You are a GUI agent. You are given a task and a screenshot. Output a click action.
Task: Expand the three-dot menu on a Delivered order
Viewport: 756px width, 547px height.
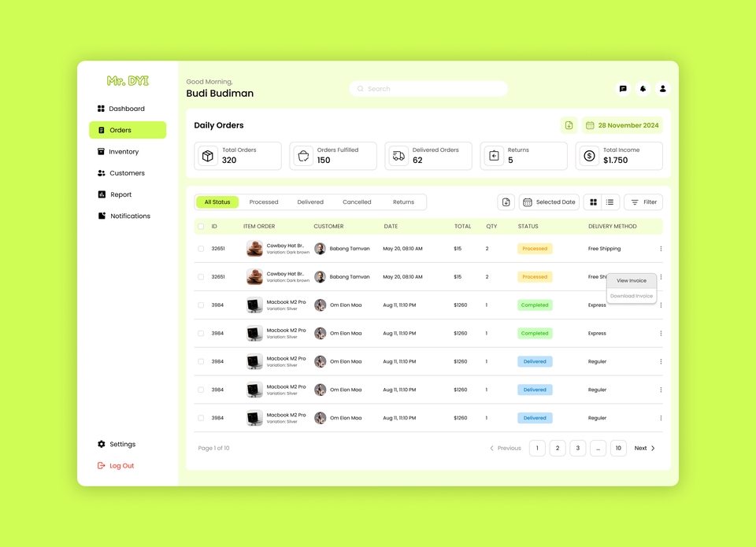point(661,361)
